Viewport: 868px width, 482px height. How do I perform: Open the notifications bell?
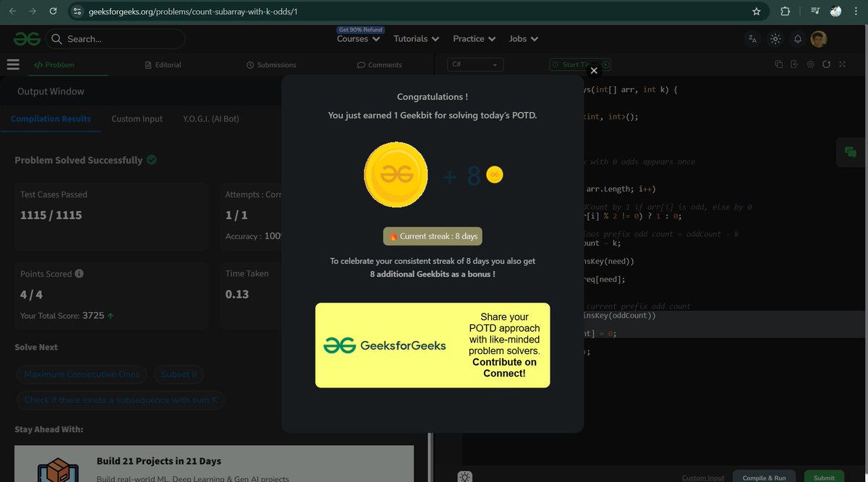pos(798,39)
